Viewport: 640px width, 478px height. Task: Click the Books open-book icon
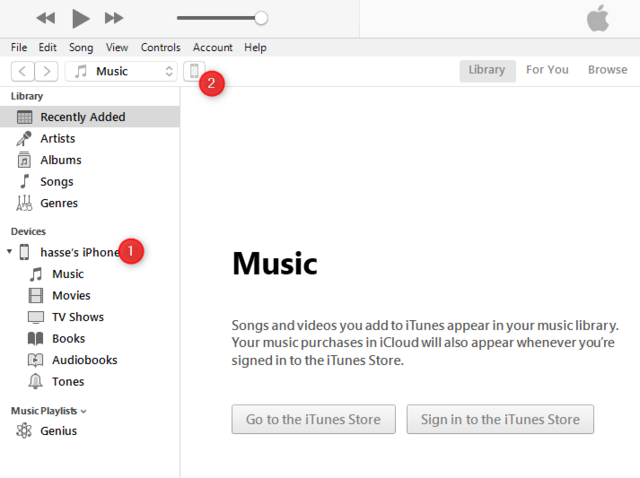(36, 338)
